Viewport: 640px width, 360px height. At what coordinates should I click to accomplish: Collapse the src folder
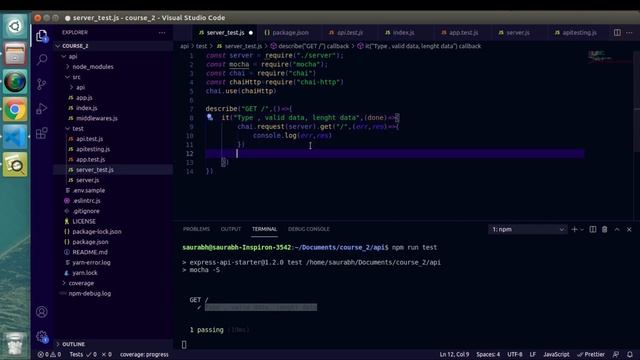pos(76,77)
